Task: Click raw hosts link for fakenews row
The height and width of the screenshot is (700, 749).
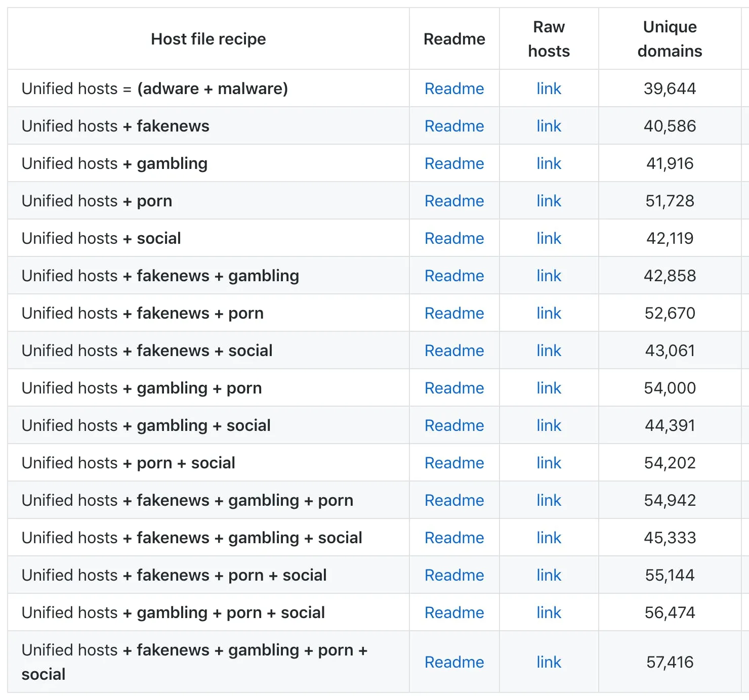Action: [549, 126]
